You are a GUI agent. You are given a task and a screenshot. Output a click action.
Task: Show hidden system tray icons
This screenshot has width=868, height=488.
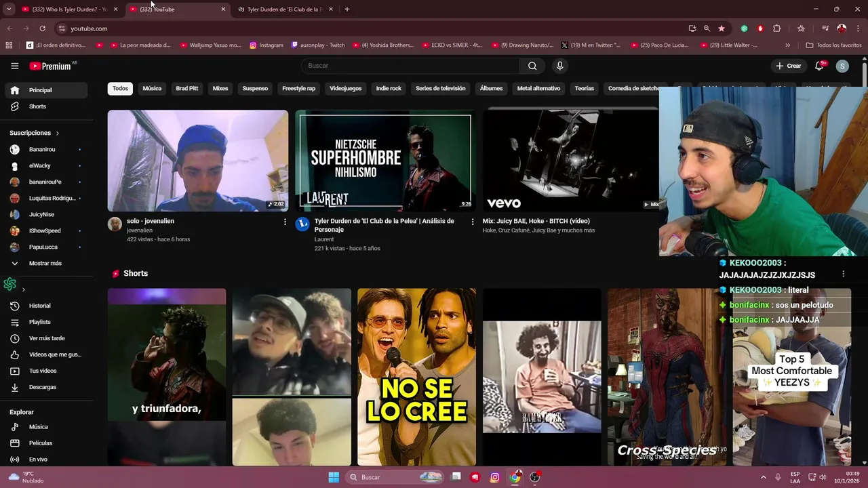pyautogui.click(x=763, y=477)
